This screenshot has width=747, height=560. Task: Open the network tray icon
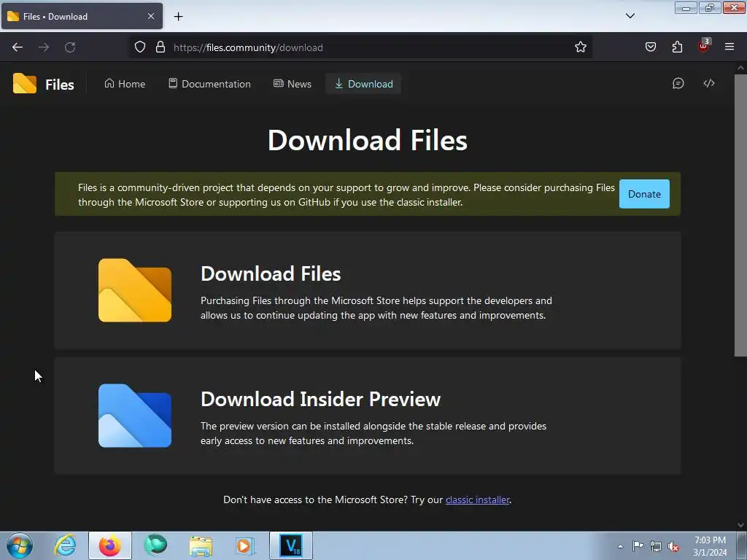656,546
